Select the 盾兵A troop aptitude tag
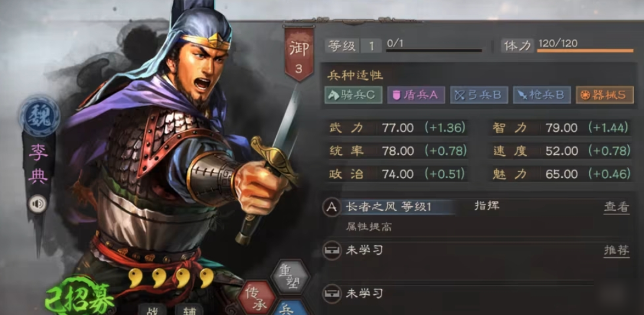This screenshot has height=315, width=644. tap(416, 95)
